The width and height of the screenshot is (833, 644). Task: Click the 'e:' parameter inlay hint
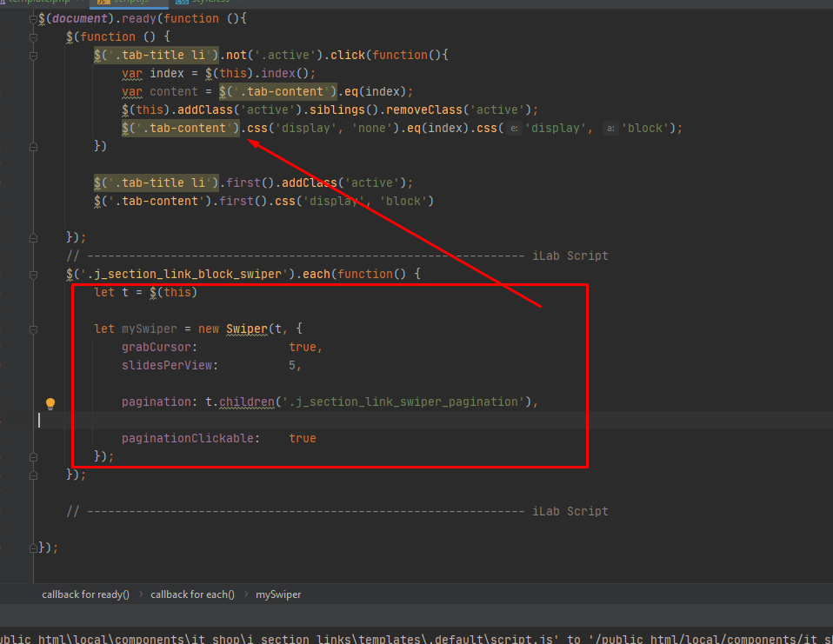(x=514, y=129)
